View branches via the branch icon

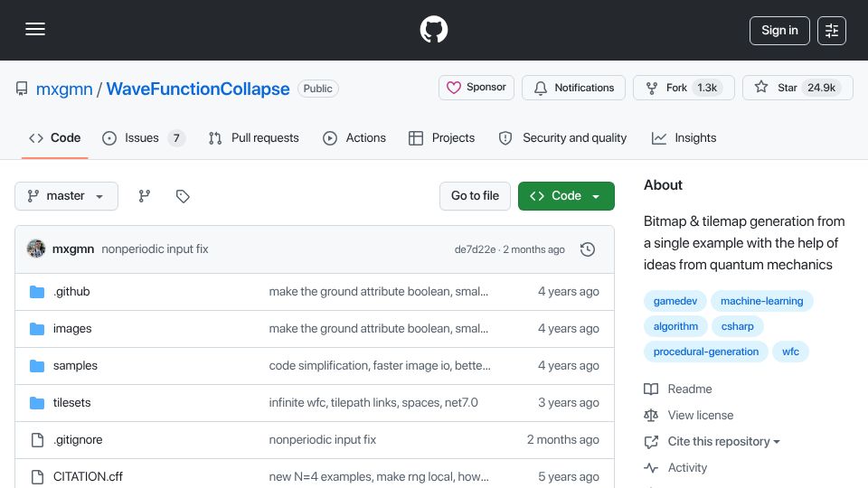click(145, 196)
